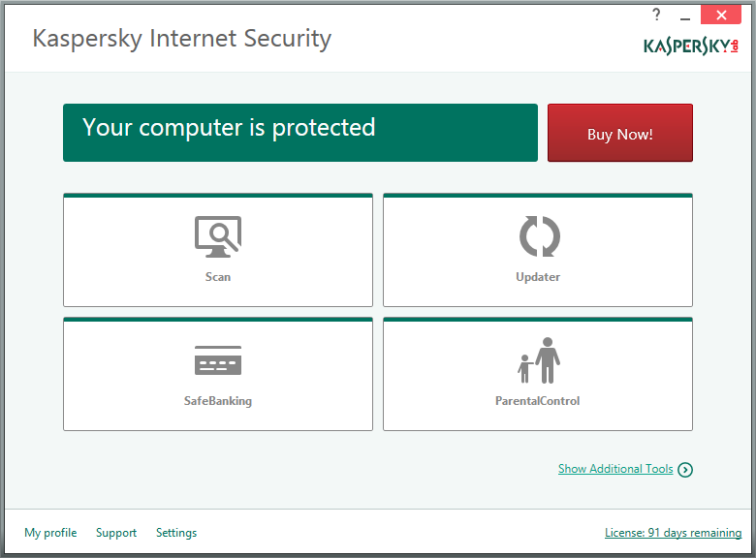This screenshot has width=756, height=558.
Task: Click the Scan monitor magnifier icon
Action: click(218, 236)
